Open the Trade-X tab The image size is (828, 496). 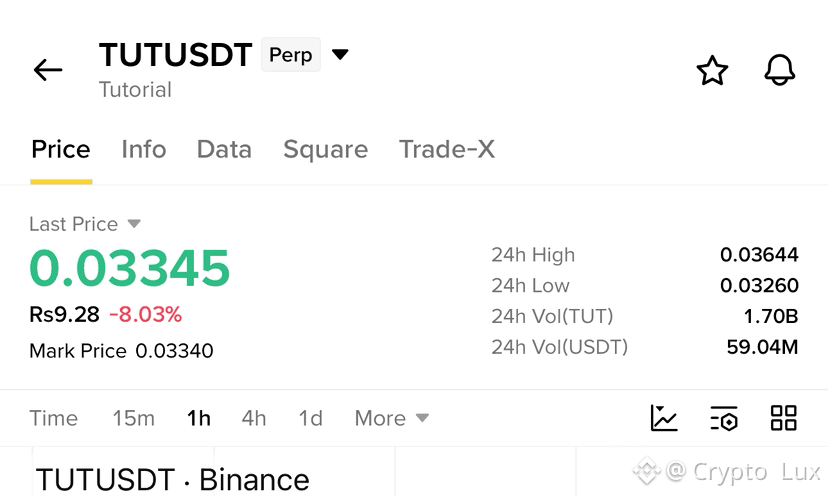[x=447, y=149]
